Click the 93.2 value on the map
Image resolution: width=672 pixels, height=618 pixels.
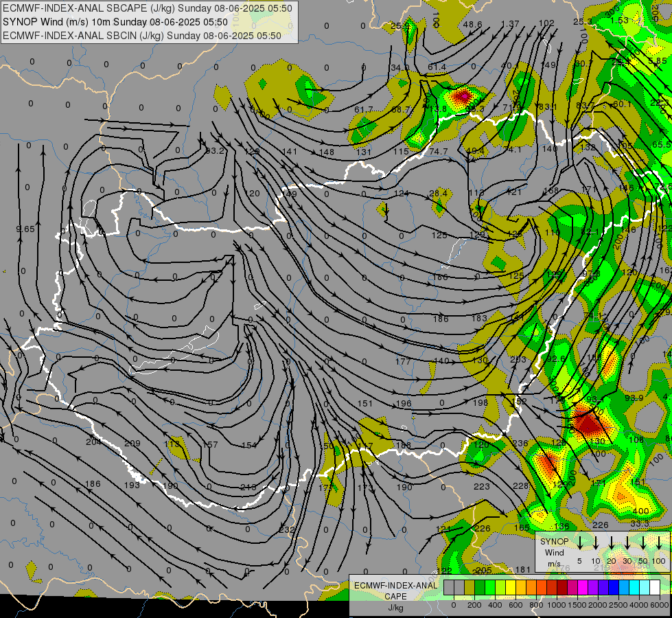[215, 150]
